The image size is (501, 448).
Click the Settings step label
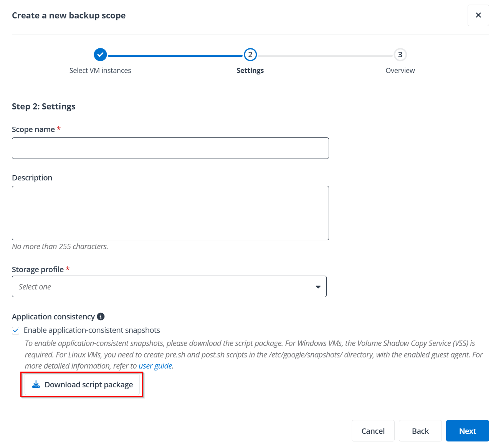[250, 71]
